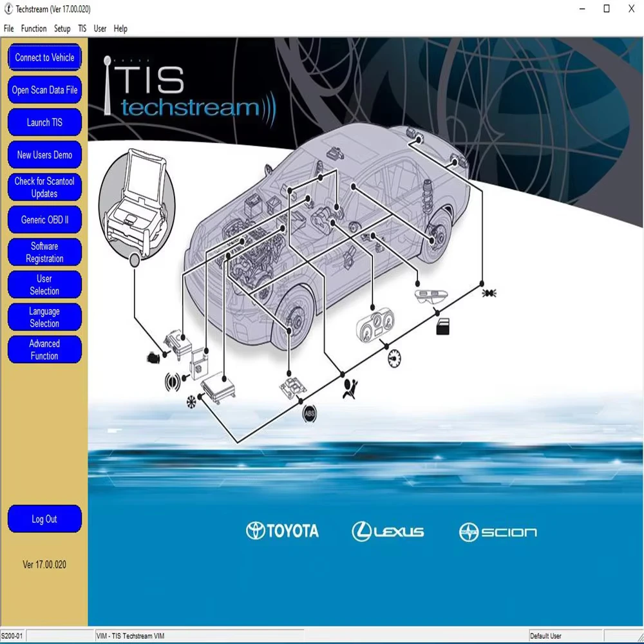The height and width of the screenshot is (644, 644).
Task: Click the instrument cluster gauges image
Action: click(375, 326)
